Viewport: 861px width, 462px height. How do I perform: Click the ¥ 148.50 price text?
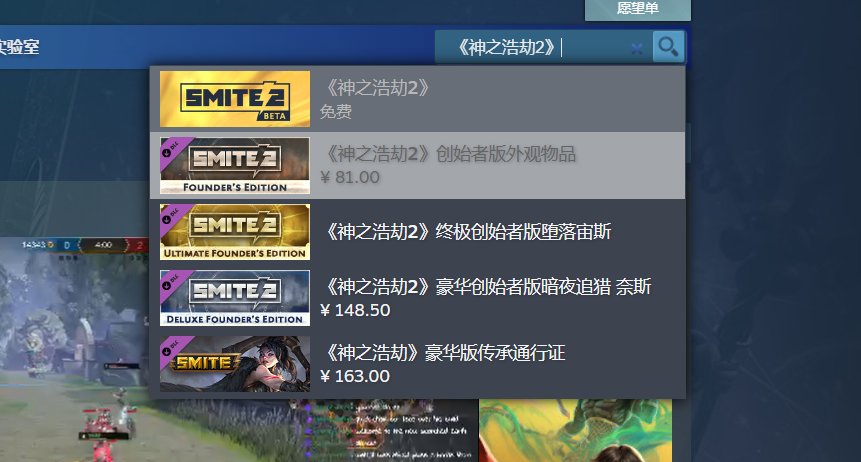click(x=355, y=310)
